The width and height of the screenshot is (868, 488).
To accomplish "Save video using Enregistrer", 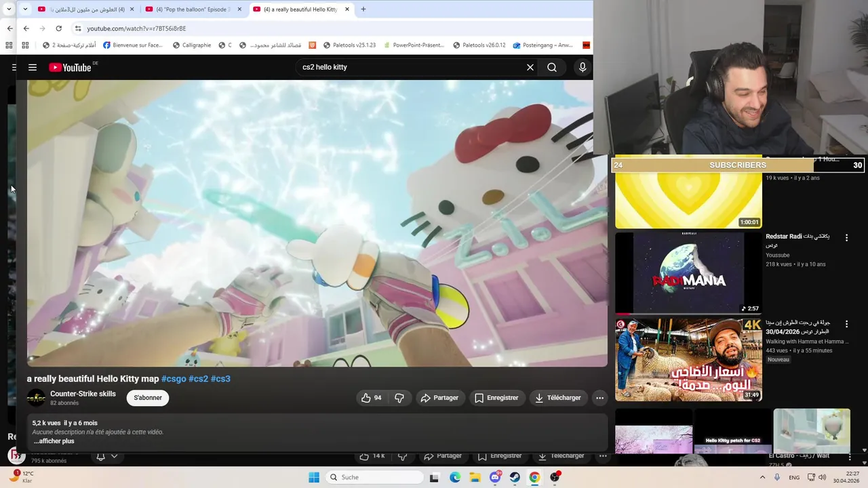I will (496, 398).
